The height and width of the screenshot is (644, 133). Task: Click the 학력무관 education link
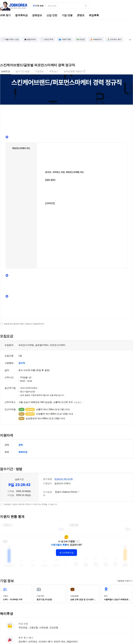click(23, 452)
